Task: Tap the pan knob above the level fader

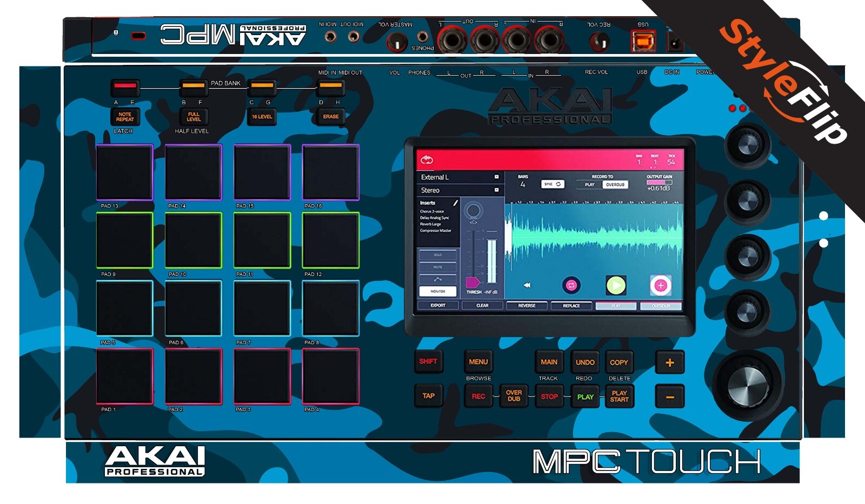Action: pyautogui.click(x=474, y=211)
